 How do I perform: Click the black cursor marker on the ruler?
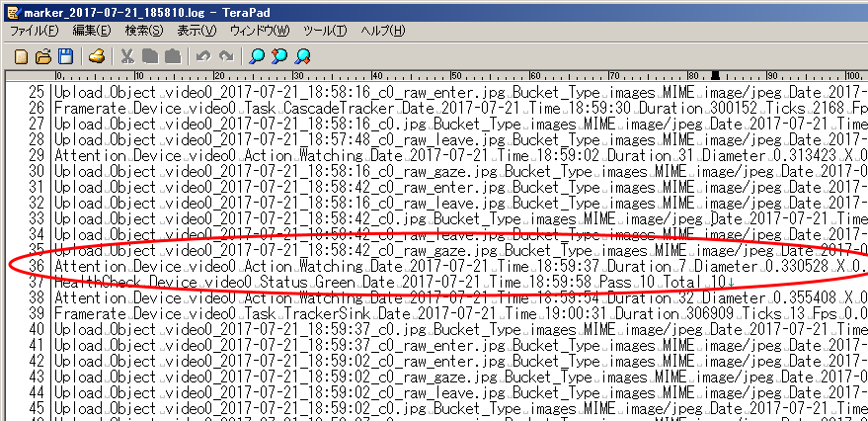click(x=716, y=75)
